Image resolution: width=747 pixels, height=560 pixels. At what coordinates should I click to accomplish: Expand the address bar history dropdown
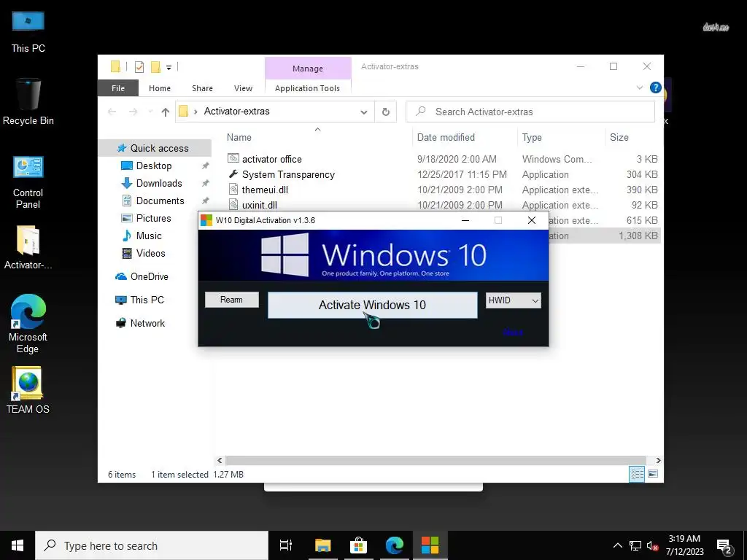point(364,112)
